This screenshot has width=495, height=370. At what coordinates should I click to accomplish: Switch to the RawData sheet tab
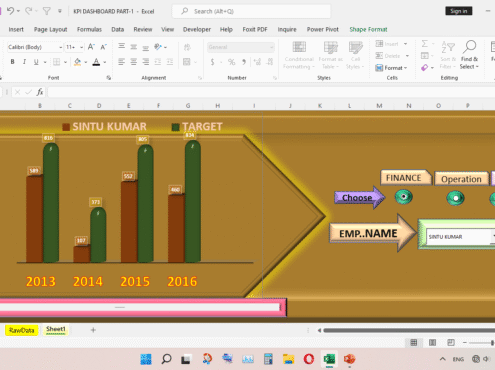pos(21,330)
